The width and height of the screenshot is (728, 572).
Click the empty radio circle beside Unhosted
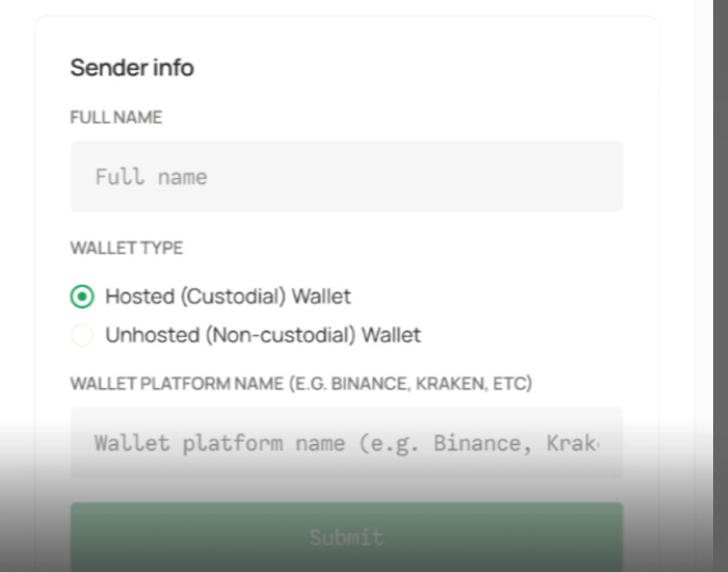tap(82, 335)
